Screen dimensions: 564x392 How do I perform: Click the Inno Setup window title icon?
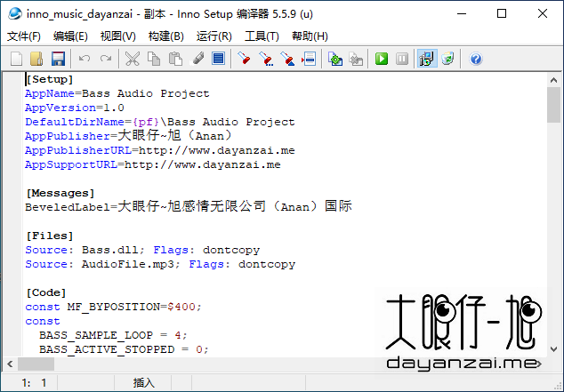(15, 13)
